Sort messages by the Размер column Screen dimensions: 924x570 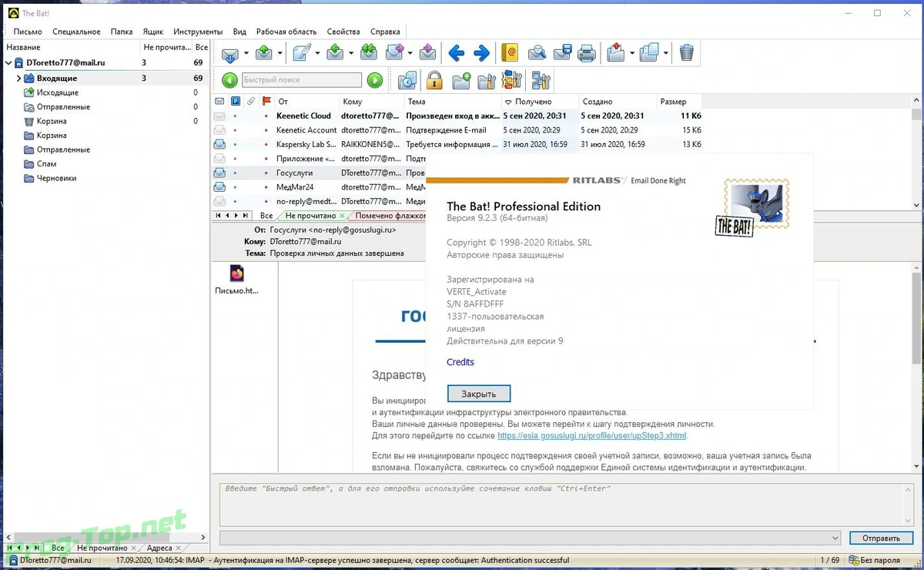click(x=680, y=102)
